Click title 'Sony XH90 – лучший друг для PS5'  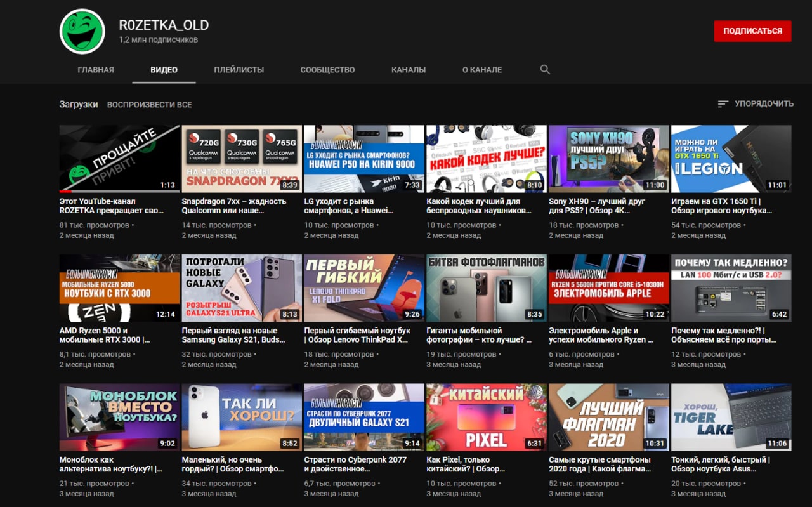(x=597, y=206)
